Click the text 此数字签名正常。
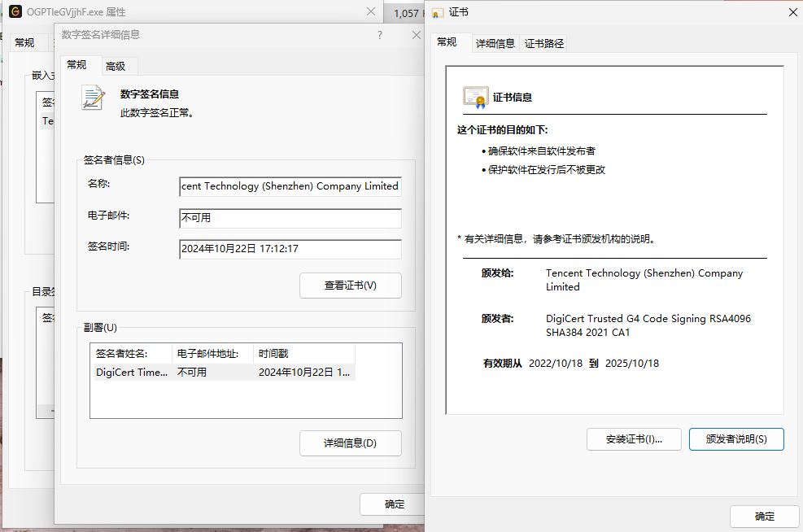 pyautogui.click(x=158, y=113)
